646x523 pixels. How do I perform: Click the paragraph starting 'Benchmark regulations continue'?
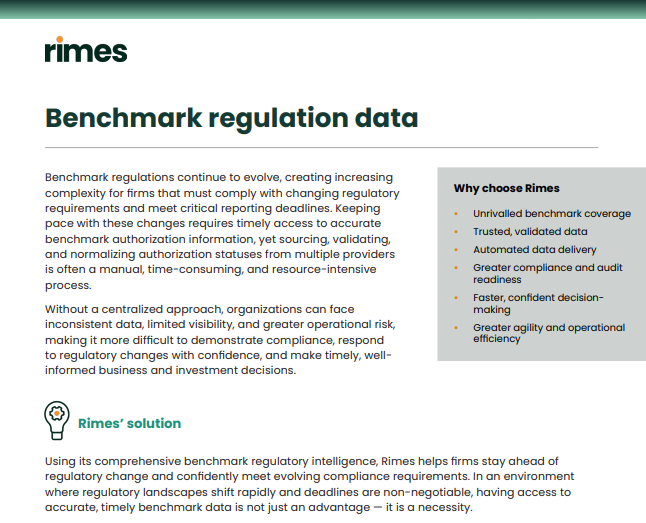(x=222, y=231)
